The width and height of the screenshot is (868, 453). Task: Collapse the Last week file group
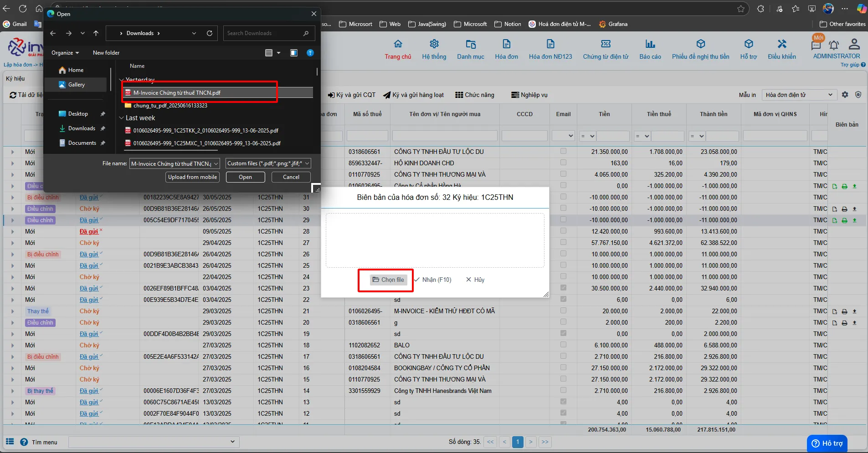(x=121, y=118)
